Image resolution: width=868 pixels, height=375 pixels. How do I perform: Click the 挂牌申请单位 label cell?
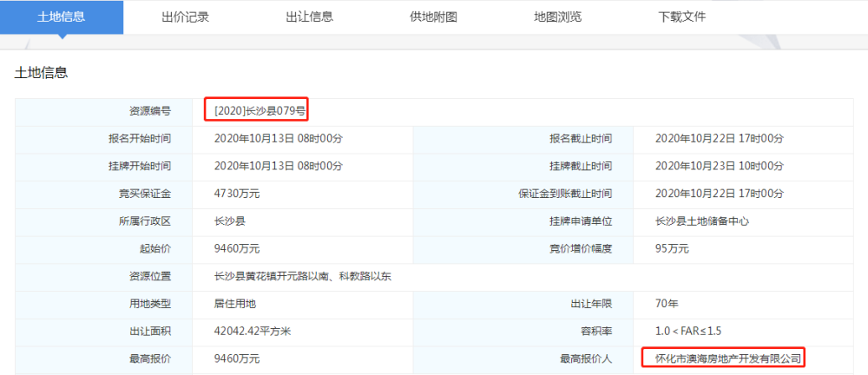pyautogui.click(x=523, y=222)
